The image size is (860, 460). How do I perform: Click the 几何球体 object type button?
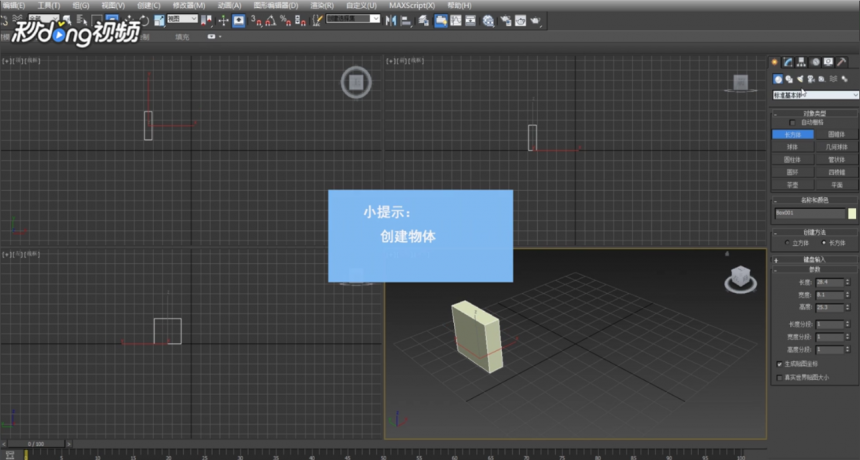click(836, 147)
